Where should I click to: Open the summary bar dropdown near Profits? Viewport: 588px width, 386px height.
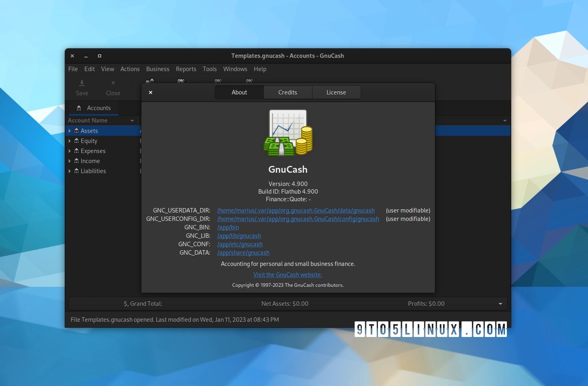[x=500, y=304]
